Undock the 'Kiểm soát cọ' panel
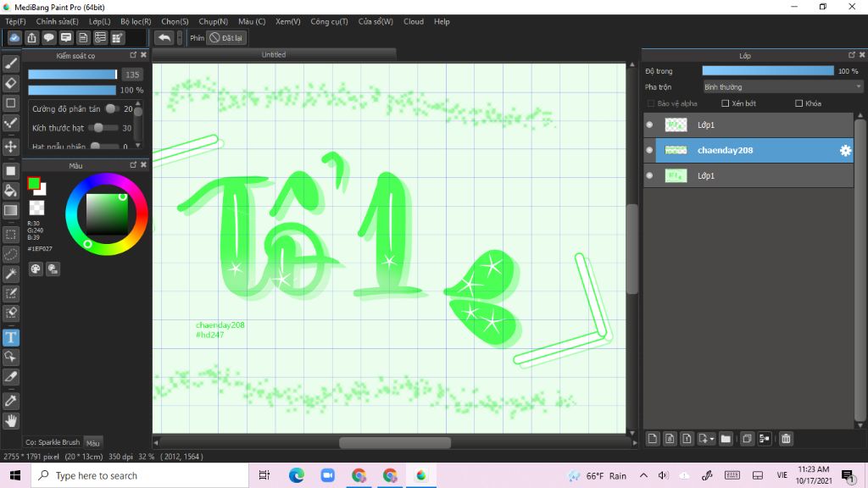 [133, 55]
